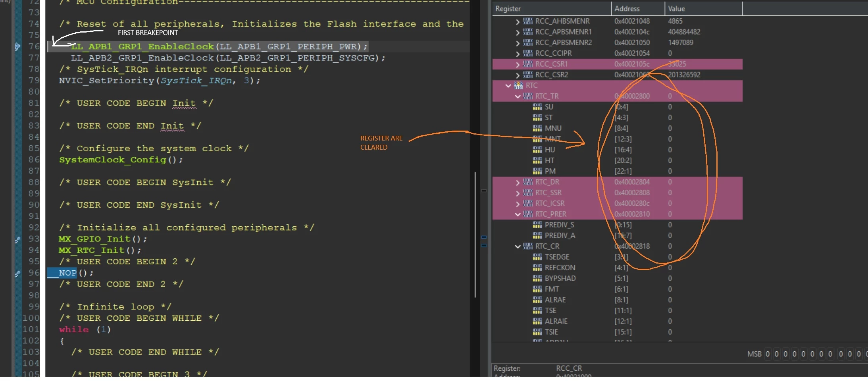Viewport: 868px width, 389px height.
Task: Collapse the RTC_PRER register fields
Action: 518,214
